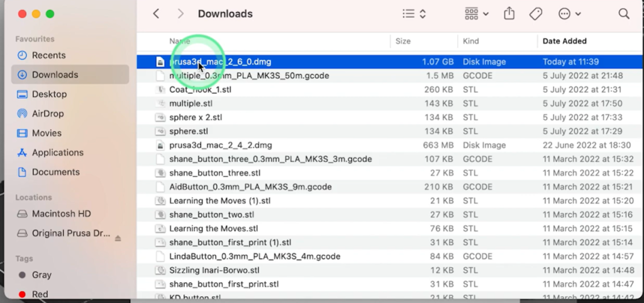Sort files by Name column header
This screenshot has width=644, height=303.
179,41
